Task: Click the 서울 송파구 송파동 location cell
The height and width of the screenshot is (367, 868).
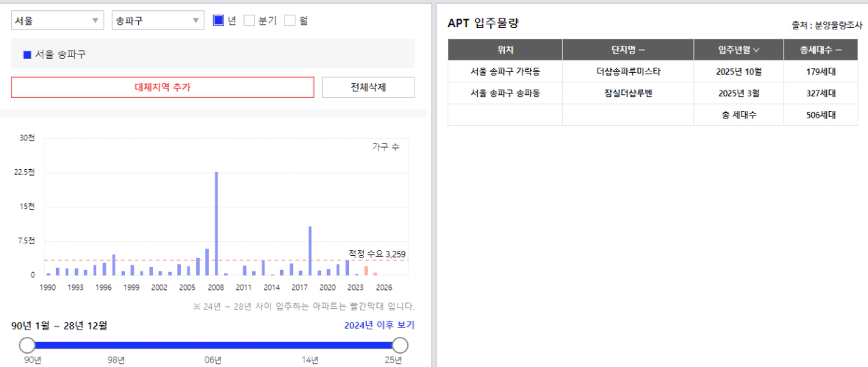Action: (506, 93)
